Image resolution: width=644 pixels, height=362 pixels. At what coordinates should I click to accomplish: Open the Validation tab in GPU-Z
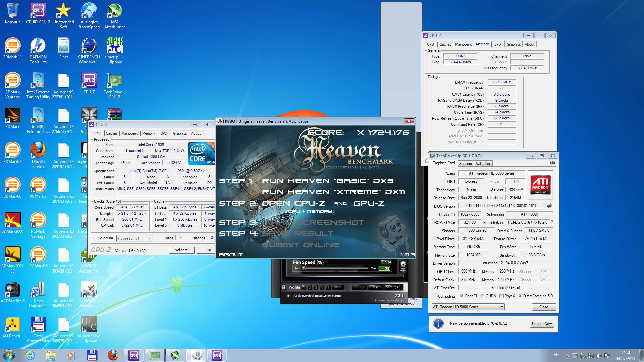[x=483, y=164]
